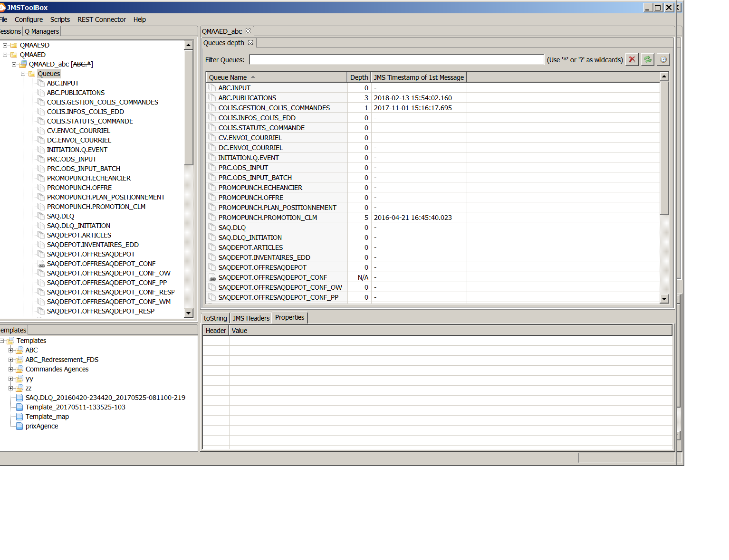Switch to the Q Managers tab

point(42,31)
